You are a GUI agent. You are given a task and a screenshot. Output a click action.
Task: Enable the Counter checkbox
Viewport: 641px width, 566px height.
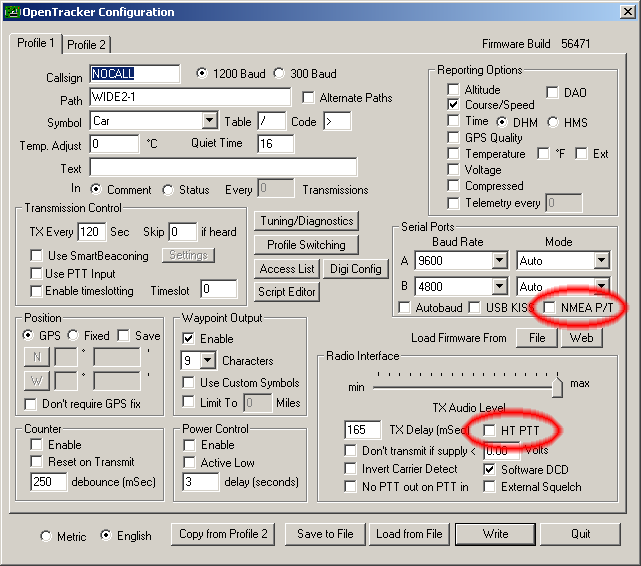pos(36,444)
